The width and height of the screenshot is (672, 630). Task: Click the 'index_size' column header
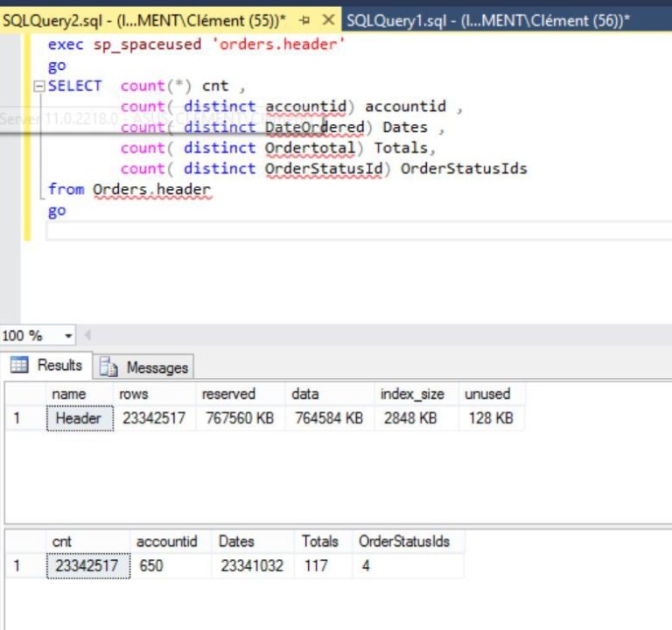pyautogui.click(x=408, y=395)
